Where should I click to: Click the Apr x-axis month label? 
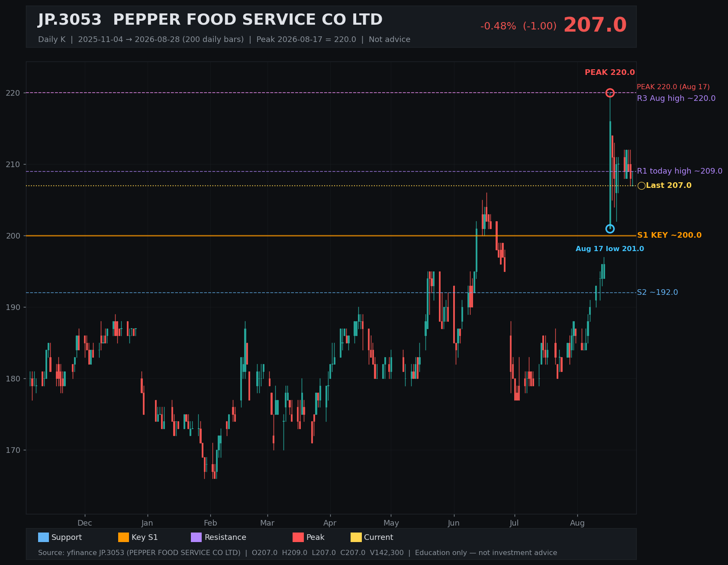pyautogui.click(x=330, y=523)
